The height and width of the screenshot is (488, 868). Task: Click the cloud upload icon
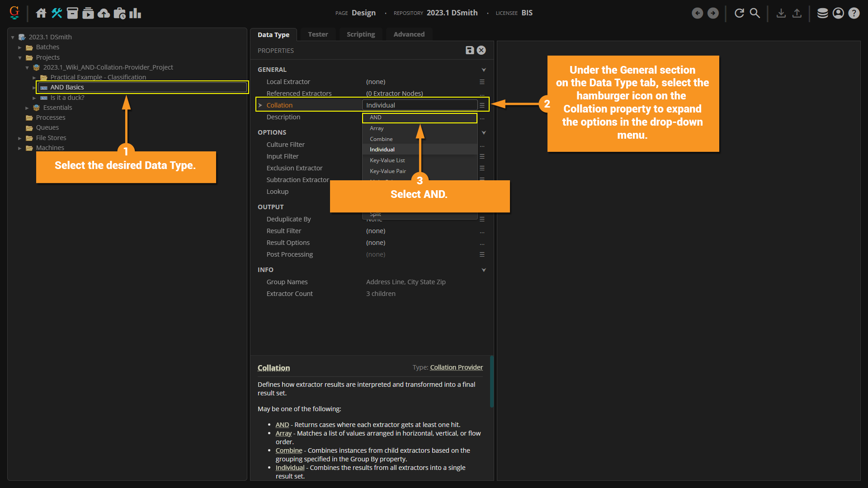[x=104, y=13]
